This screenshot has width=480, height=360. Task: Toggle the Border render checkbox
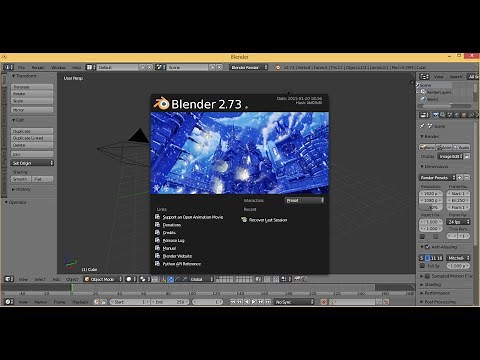[x=422, y=236]
